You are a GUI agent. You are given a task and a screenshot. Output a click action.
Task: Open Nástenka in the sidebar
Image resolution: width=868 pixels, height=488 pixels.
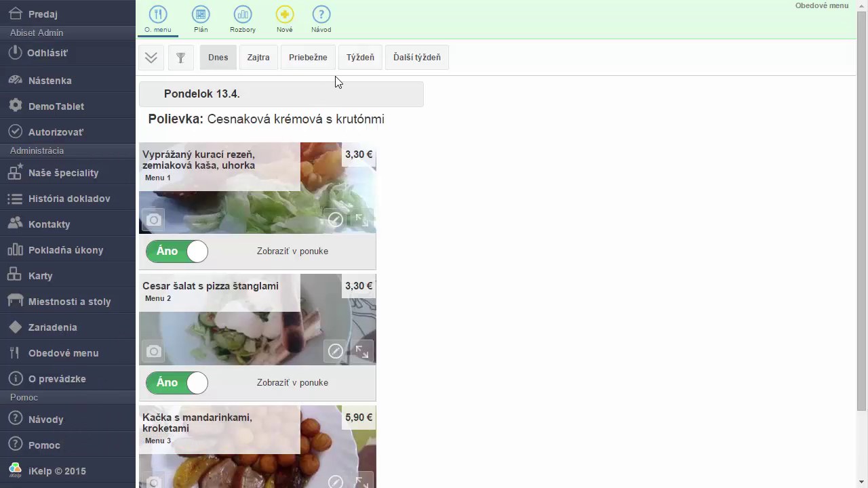pos(68,80)
